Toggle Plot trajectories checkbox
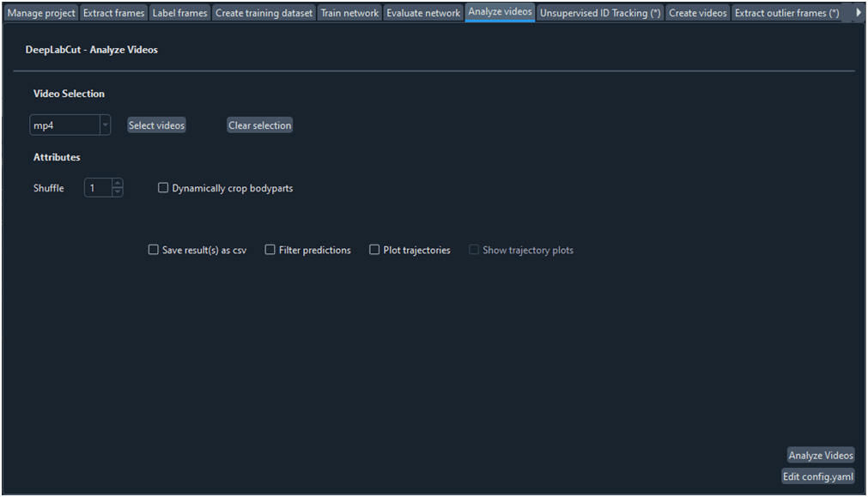 coord(374,250)
